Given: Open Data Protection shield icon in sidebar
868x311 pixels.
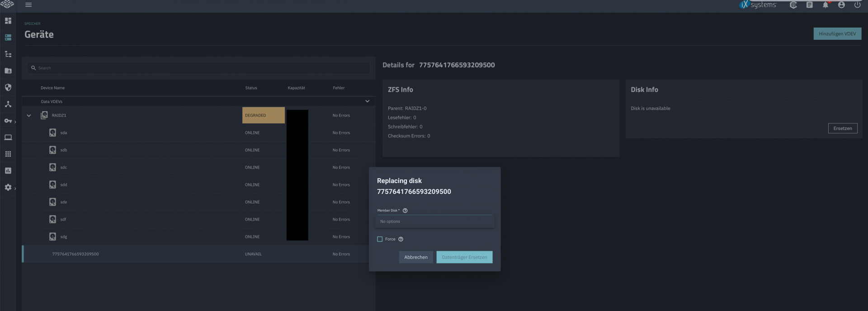Looking at the screenshot, I should click(x=8, y=87).
